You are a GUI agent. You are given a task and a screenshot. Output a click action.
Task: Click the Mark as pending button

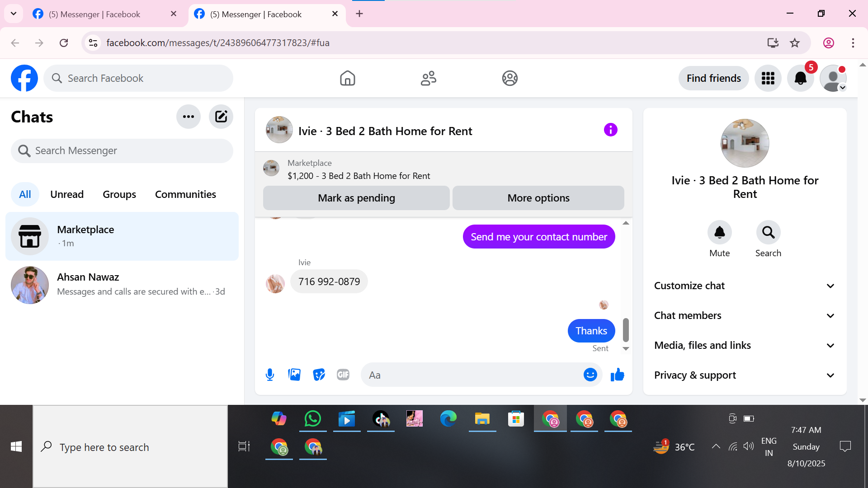tap(356, 198)
